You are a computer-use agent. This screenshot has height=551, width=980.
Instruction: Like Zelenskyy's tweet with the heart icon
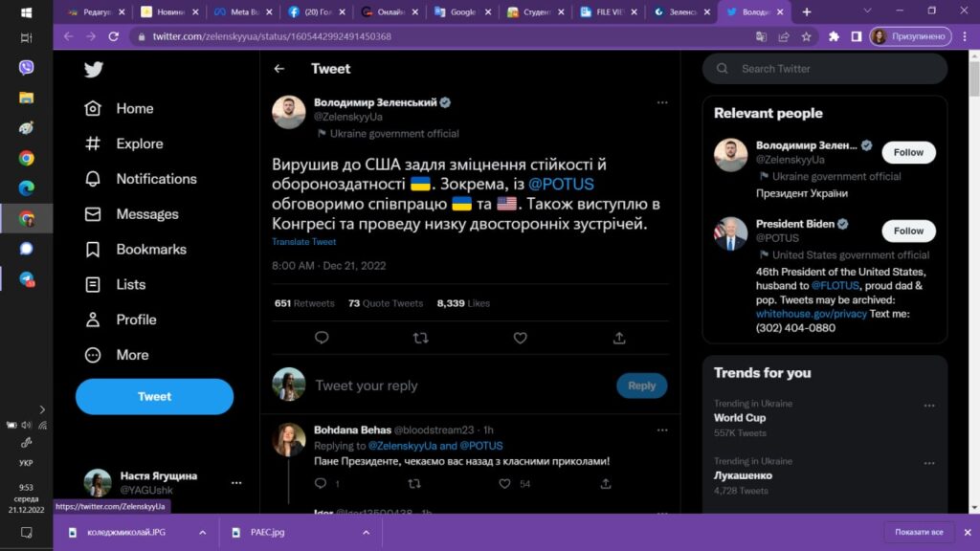pos(520,338)
